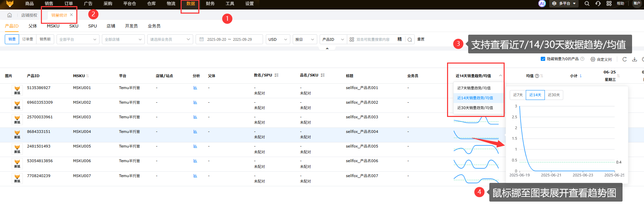Open the global search magnifier icon
The height and width of the screenshot is (206, 644).
coord(587,4)
